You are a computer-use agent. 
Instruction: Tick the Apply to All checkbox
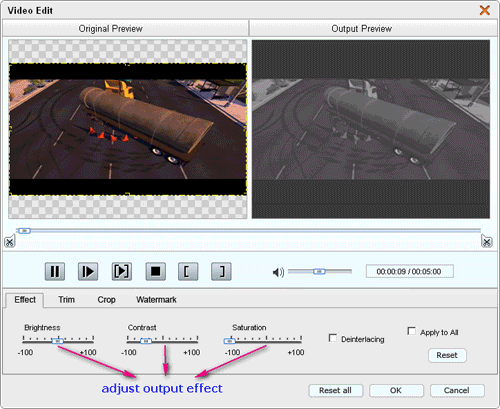[x=412, y=331]
